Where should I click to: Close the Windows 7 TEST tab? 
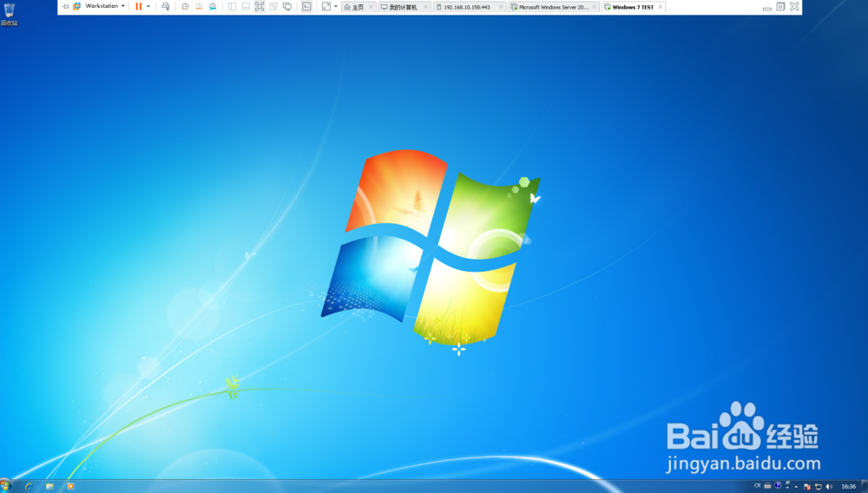click(660, 7)
